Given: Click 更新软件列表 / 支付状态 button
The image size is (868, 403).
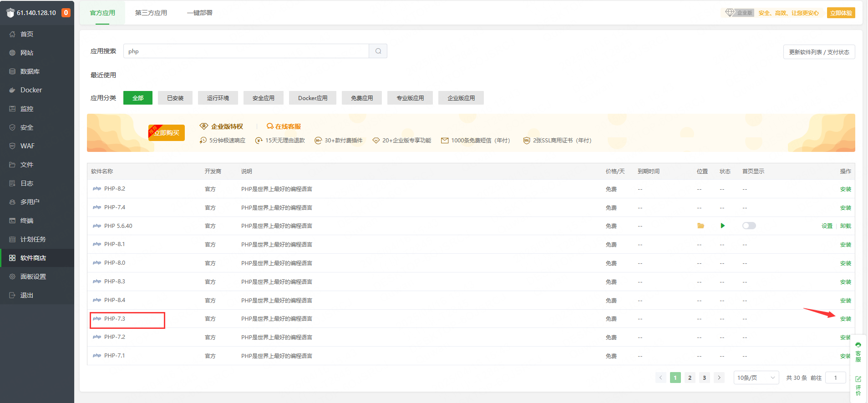Looking at the screenshot, I should (x=819, y=52).
